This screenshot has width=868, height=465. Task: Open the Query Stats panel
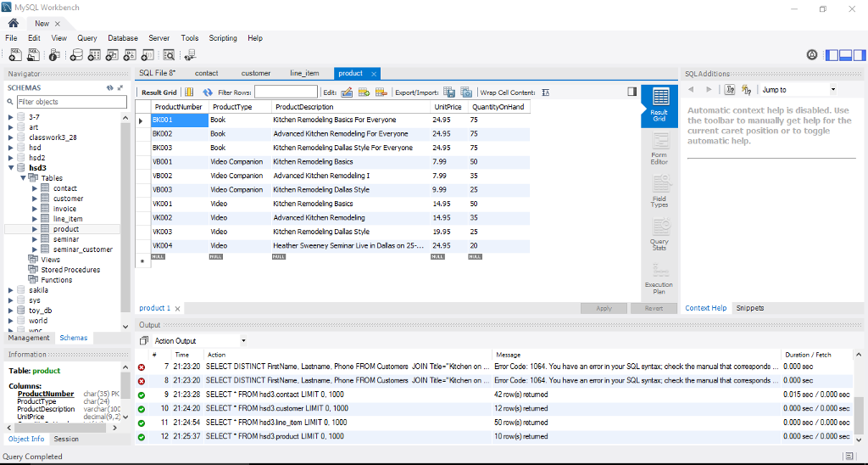pyautogui.click(x=659, y=234)
